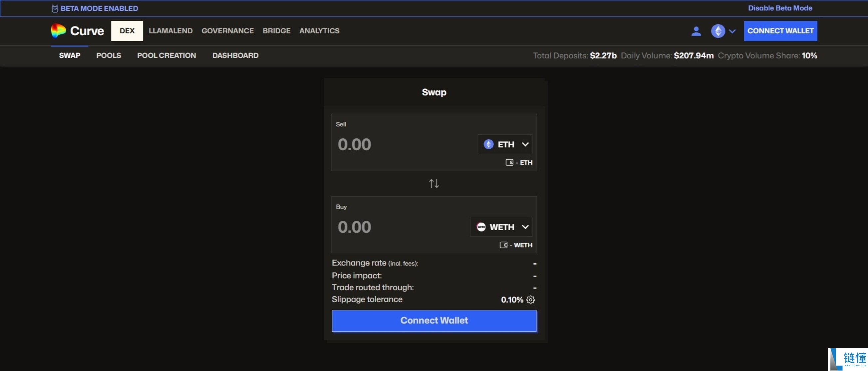Expand the network selector chevron
This screenshot has height=371, width=868.
tap(732, 31)
